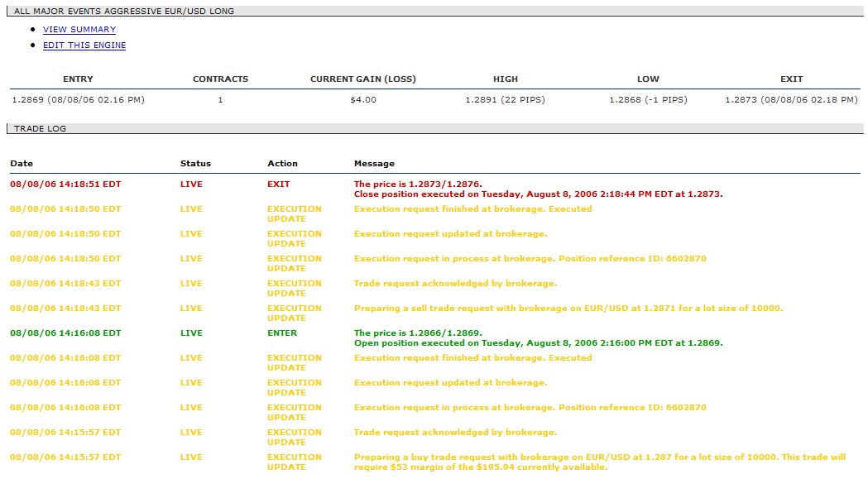
Task: Select the green ENTER action in the trade log
Action: point(282,333)
